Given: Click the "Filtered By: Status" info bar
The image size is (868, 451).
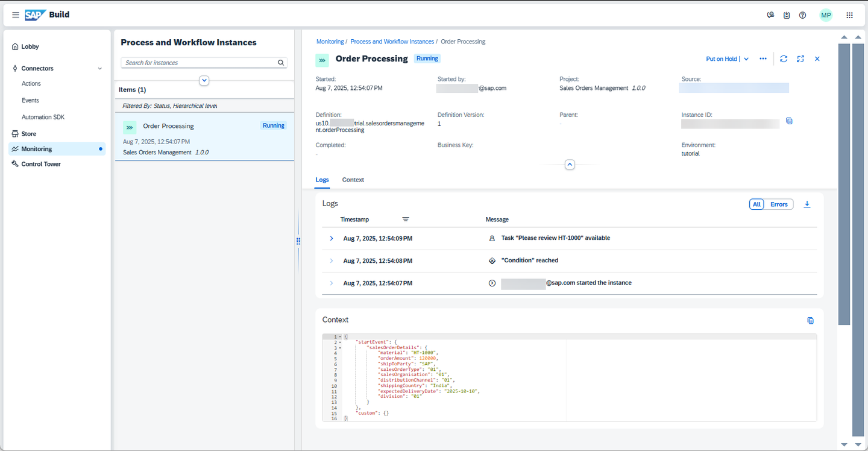Looking at the screenshot, I should pyautogui.click(x=204, y=106).
